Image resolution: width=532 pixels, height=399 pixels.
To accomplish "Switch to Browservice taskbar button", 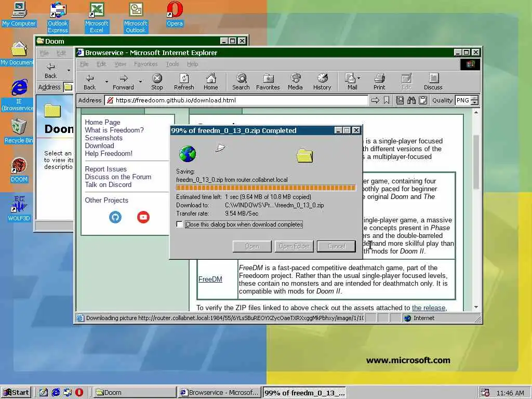I will tap(219, 393).
